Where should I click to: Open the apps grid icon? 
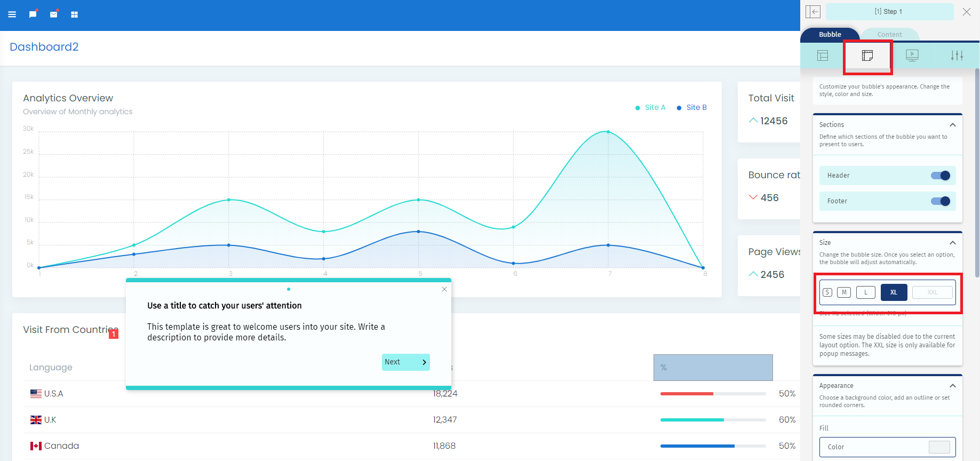[75, 14]
